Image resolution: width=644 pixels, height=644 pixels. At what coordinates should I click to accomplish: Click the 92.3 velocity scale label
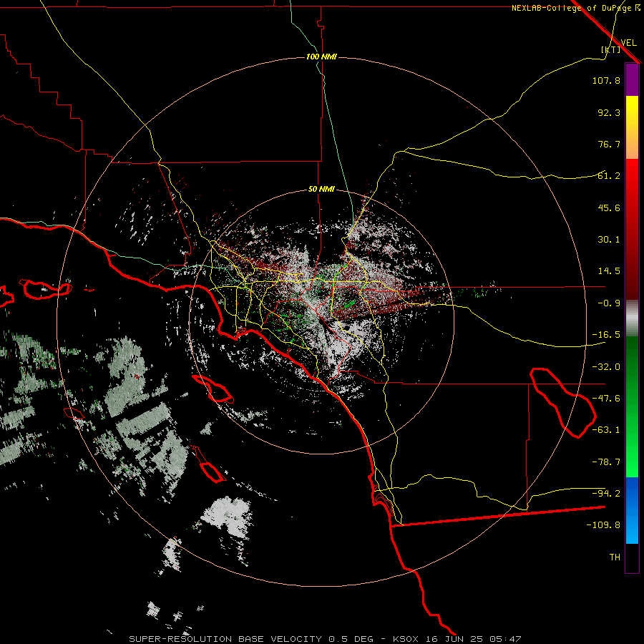609,112
